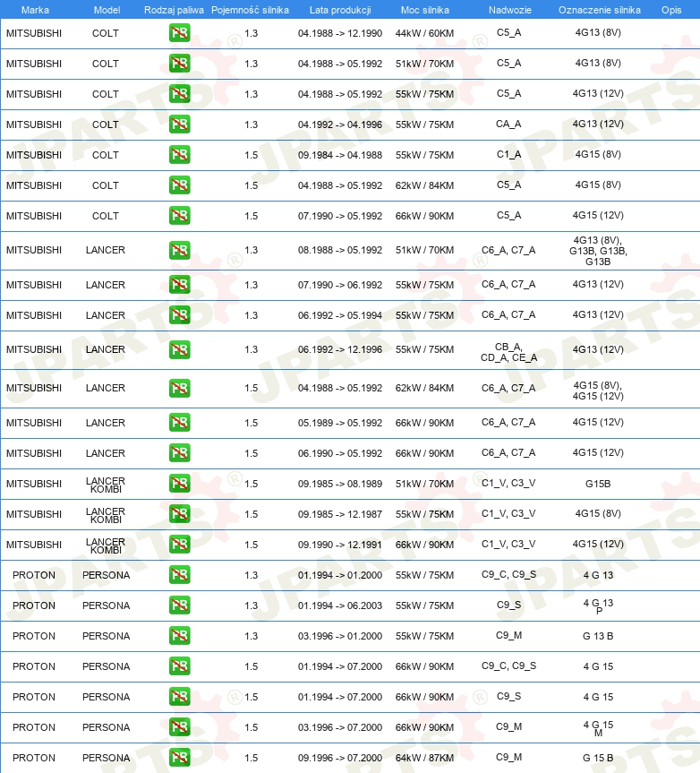
Task: Click fuel icon in Persona 4 G 15 M row
Action: [x=179, y=727]
